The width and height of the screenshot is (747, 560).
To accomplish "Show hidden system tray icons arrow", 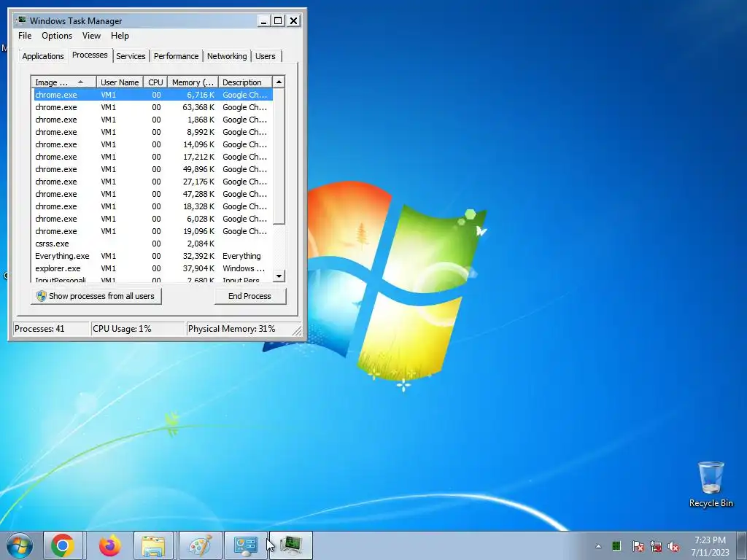I will click(598, 546).
